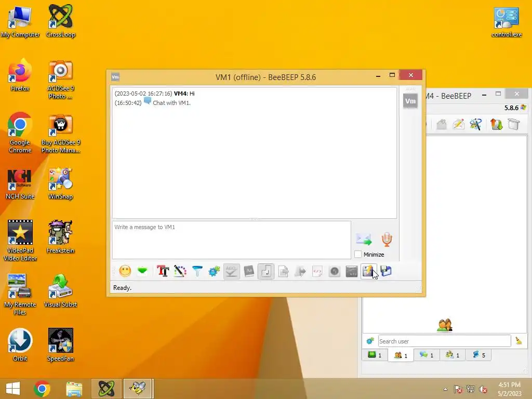Image resolution: width=532 pixels, height=399 pixels.
Task: Send message with envelope arrow icon
Action: (x=364, y=239)
